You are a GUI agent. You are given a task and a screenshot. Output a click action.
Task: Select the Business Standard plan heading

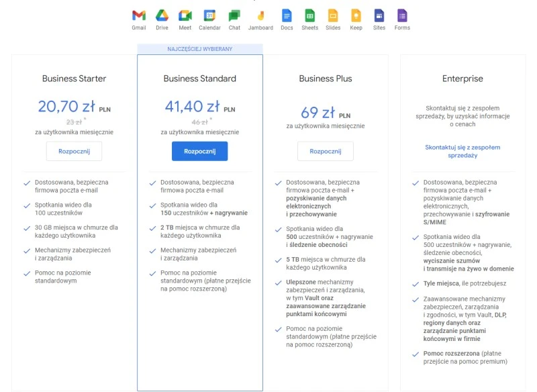(199, 79)
